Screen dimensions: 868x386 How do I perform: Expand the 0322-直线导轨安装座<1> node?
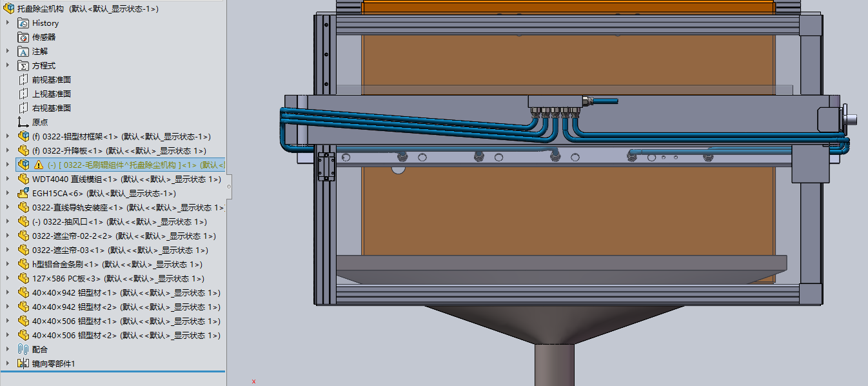8,208
